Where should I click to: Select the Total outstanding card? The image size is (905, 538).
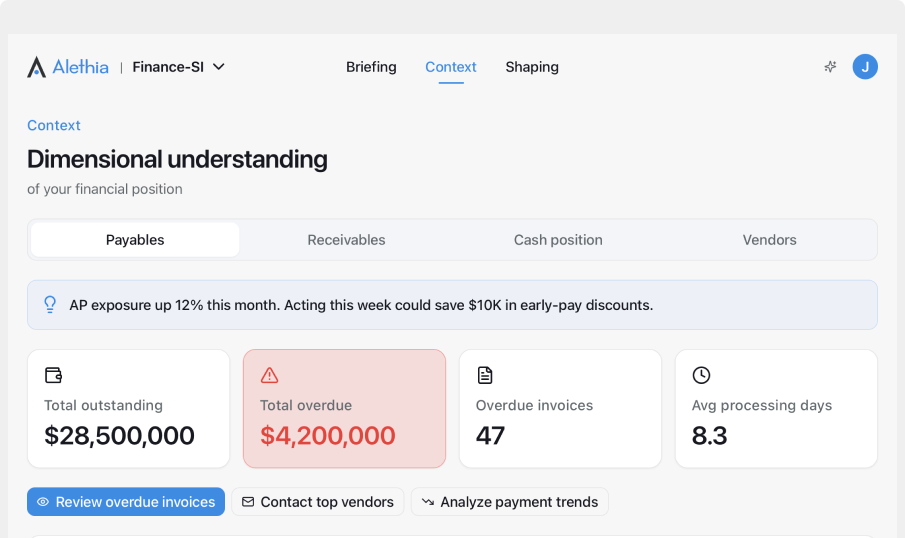129,409
